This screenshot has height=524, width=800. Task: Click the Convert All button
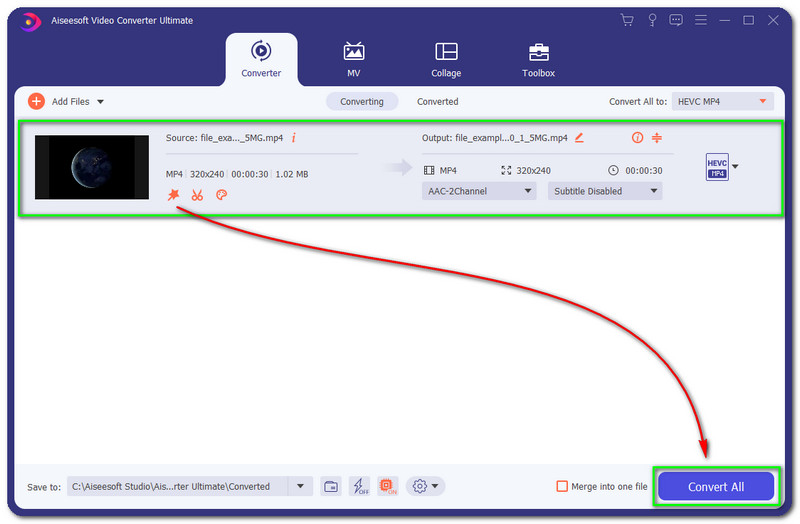pos(715,487)
